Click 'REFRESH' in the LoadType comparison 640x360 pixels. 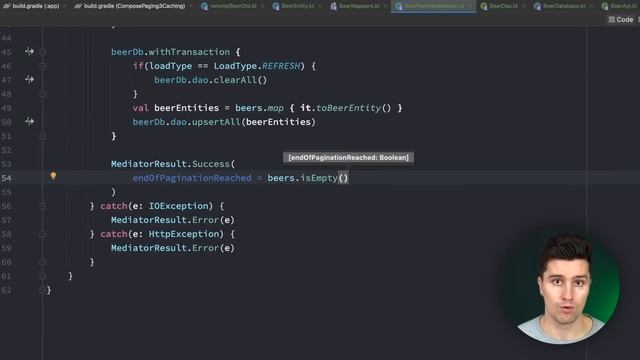(281, 66)
